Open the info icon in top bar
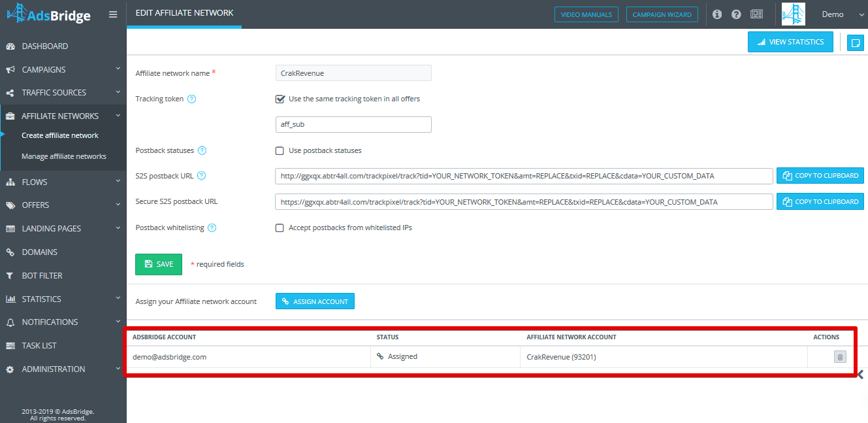 point(717,14)
